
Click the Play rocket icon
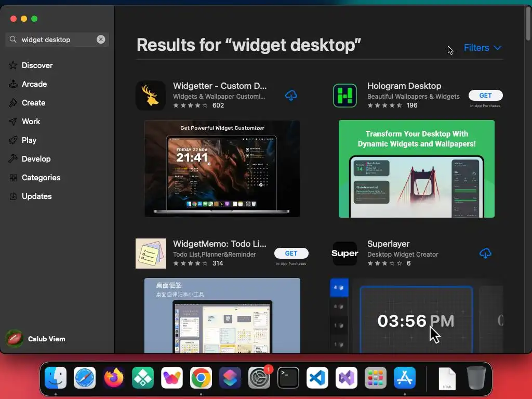click(13, 140)
